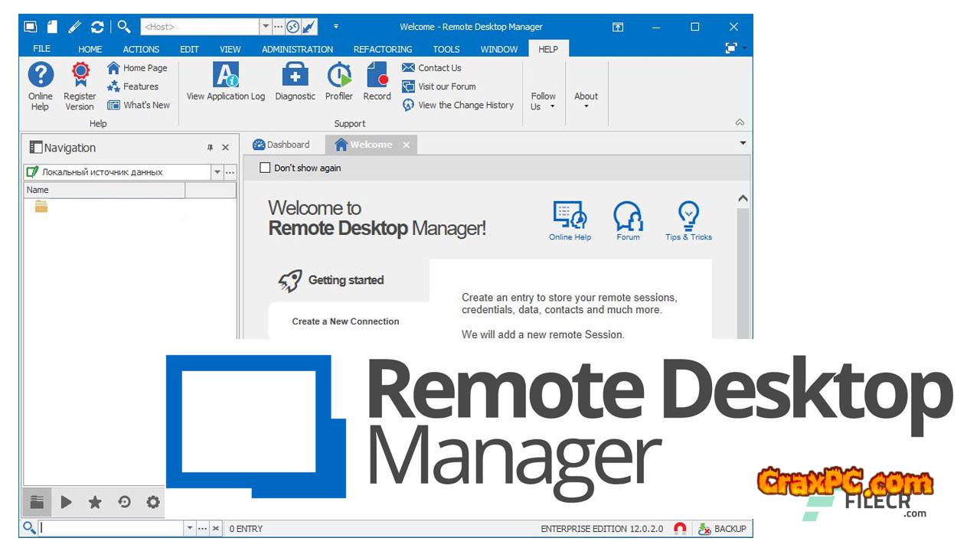This screenshot has height=551, width=980.
Task: Click the scroll up arrow on Welcome page
Action: 742,199
